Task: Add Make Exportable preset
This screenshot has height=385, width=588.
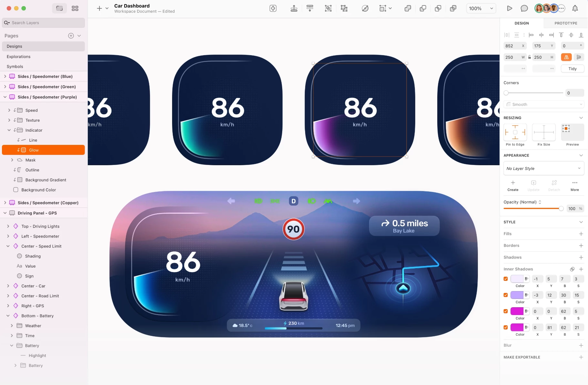Action: pyautogui.click(x=581, y=357)
